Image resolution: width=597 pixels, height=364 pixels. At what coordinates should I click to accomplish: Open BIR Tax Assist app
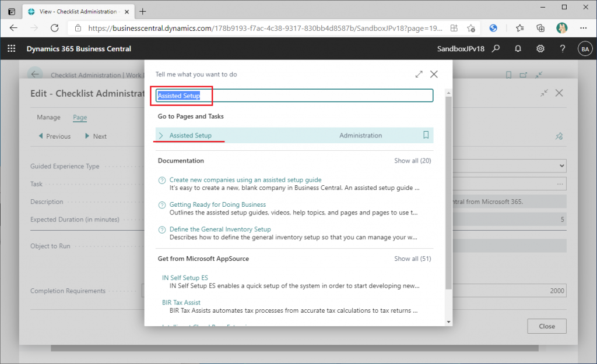click(x=181, y=302)
